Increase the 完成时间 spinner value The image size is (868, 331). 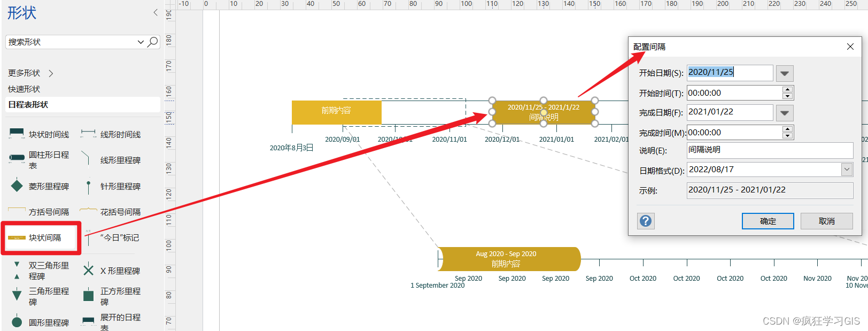pyautogui.click(x=787, y=129)
